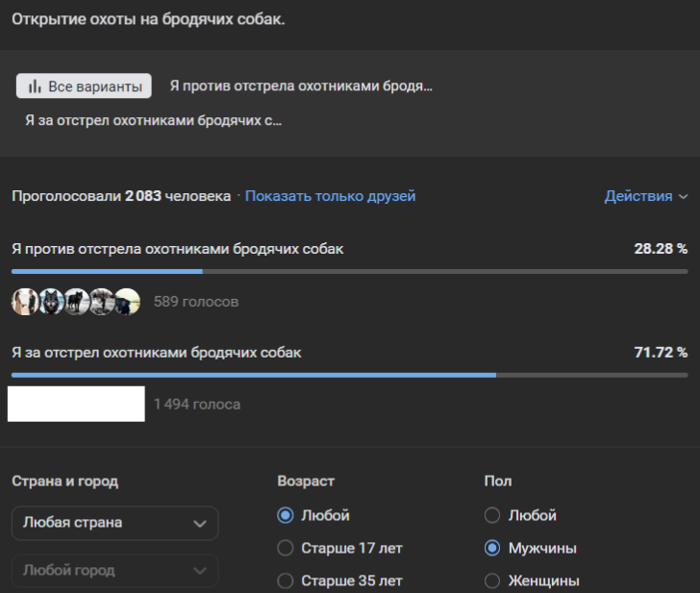Click 'Пол' heading

(x=498, y=481)
